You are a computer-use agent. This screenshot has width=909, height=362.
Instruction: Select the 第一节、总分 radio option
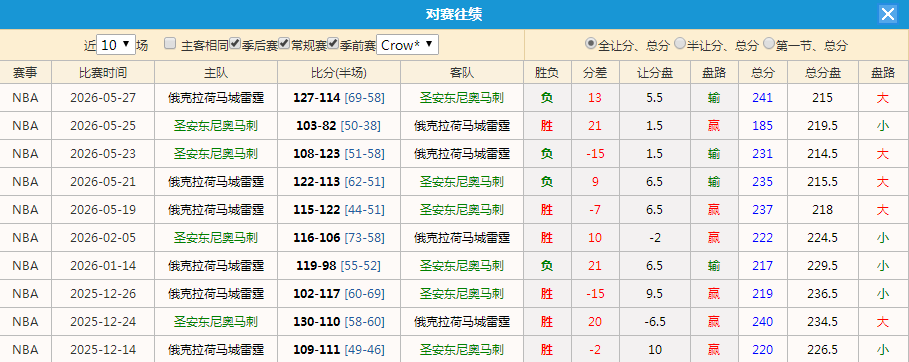coord(769,43)
